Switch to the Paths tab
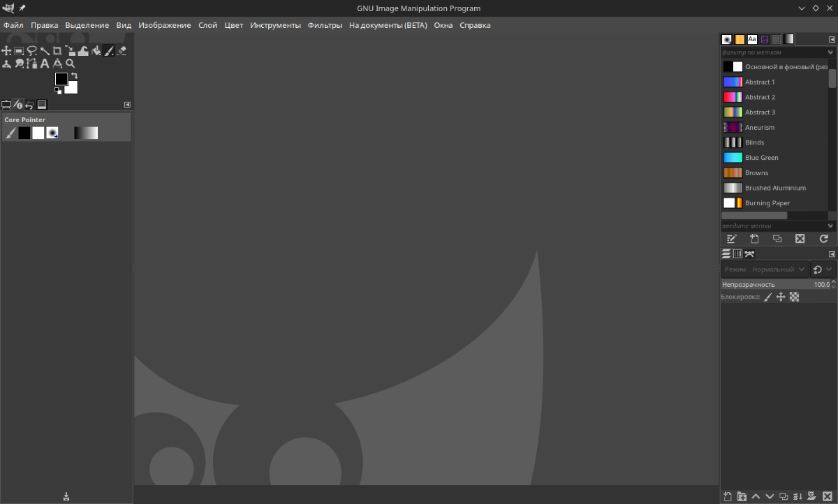 749,254
